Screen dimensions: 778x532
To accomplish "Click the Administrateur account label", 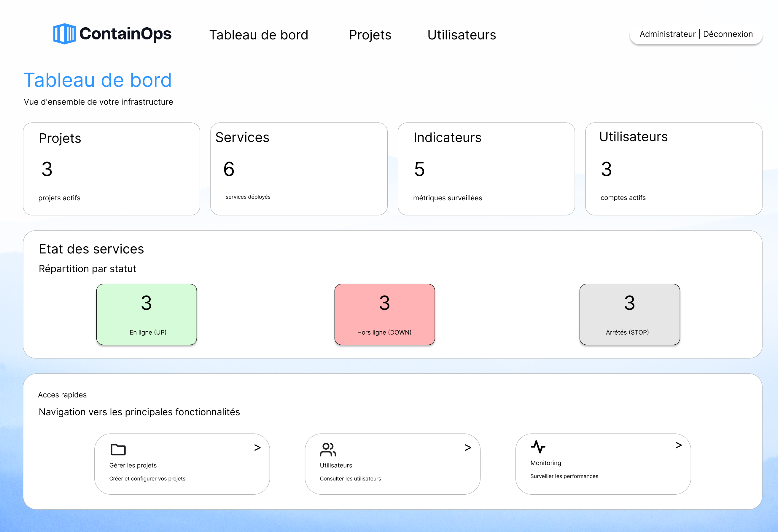I will click(667, 34).
